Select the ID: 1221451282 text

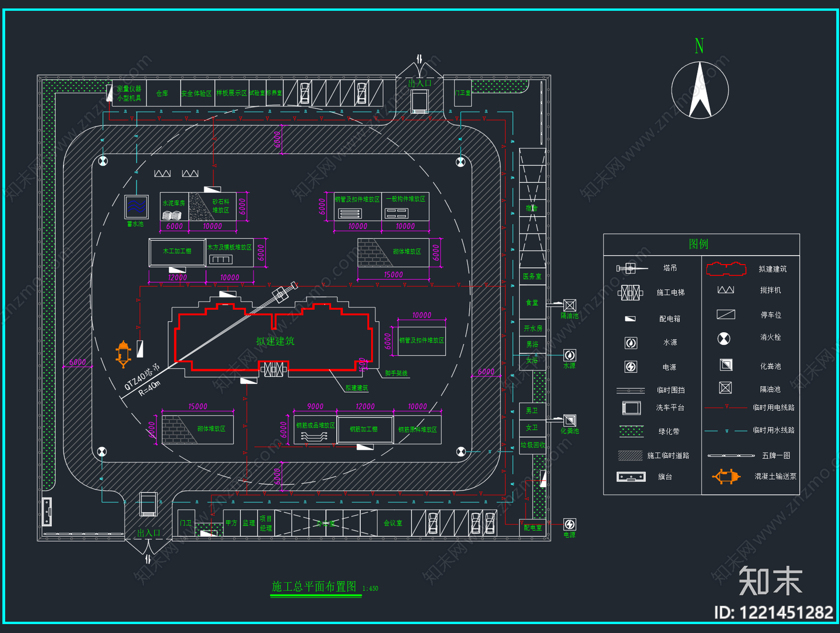[774, 613]
